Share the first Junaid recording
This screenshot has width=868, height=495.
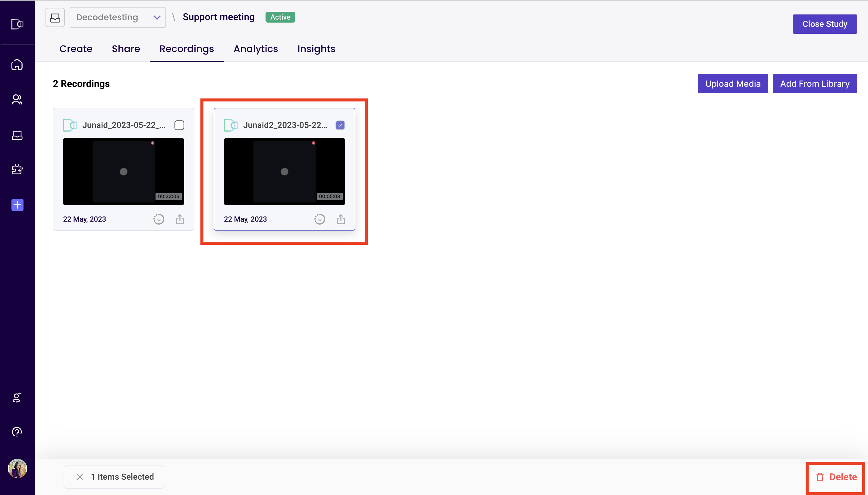[x=180, y=219]
